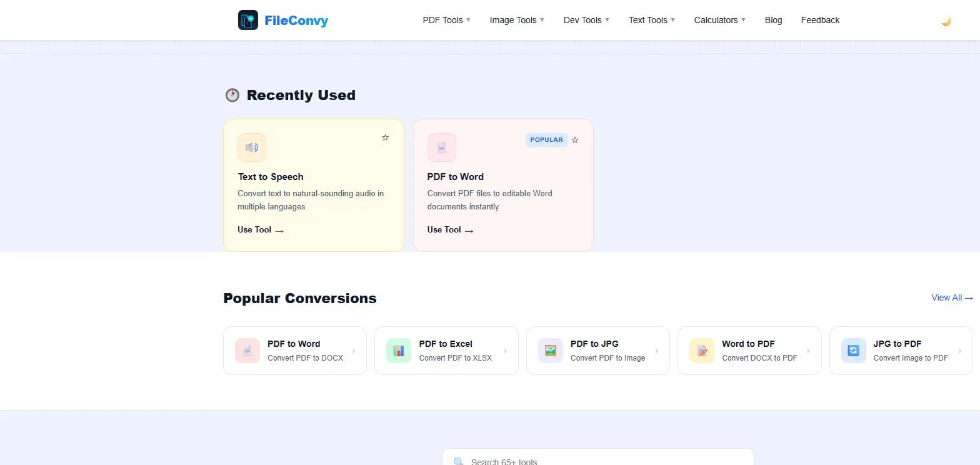
Task: Click chevron on Word to PDF conversion
Action: (808, 351)
